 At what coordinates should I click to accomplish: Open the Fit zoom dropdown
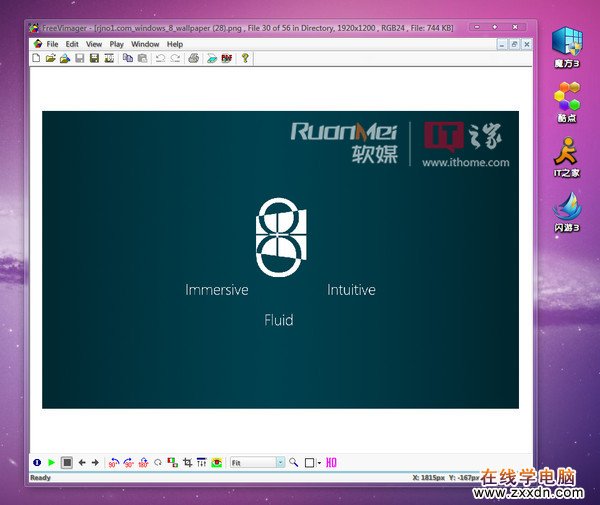[280, 463]
